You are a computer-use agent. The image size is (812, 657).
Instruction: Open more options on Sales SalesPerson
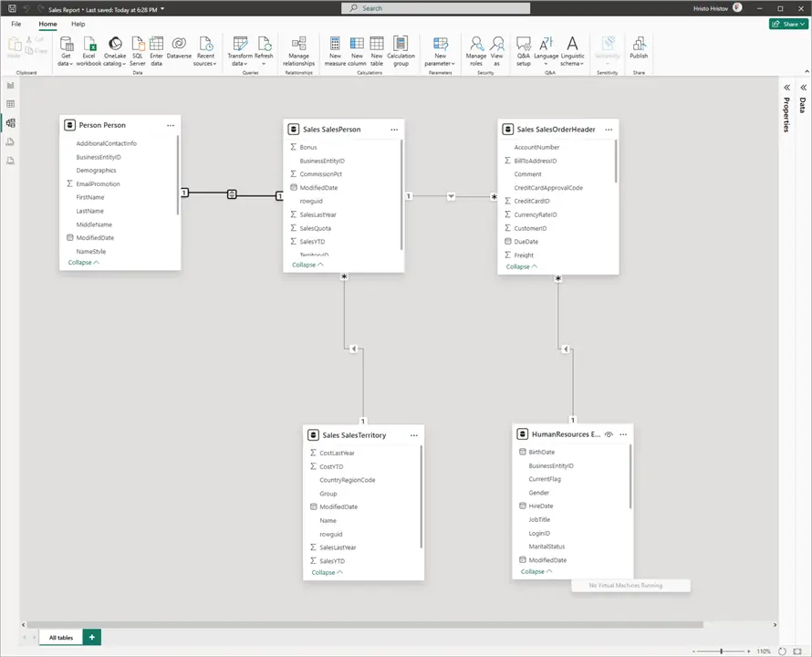point(394,130)
